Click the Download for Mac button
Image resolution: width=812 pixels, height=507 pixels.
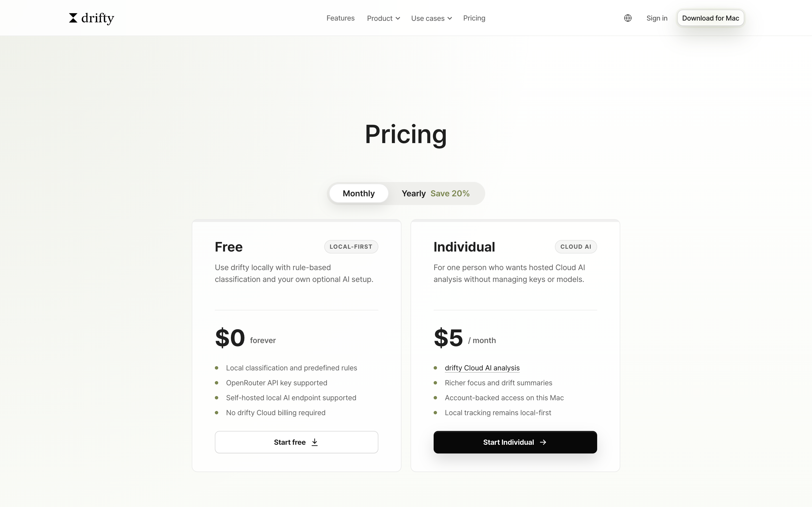pyautogui.click(x=710, y=18)
